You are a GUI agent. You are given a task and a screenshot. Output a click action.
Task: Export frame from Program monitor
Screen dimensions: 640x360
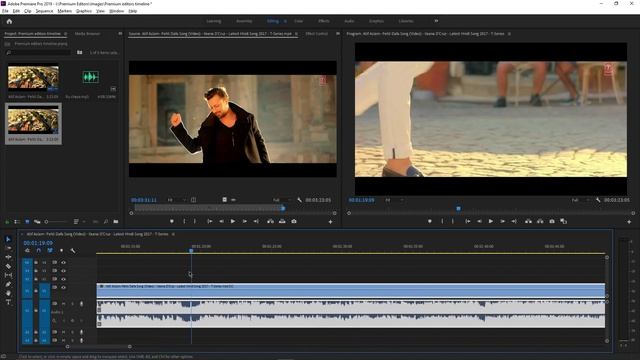pos(552,221)
